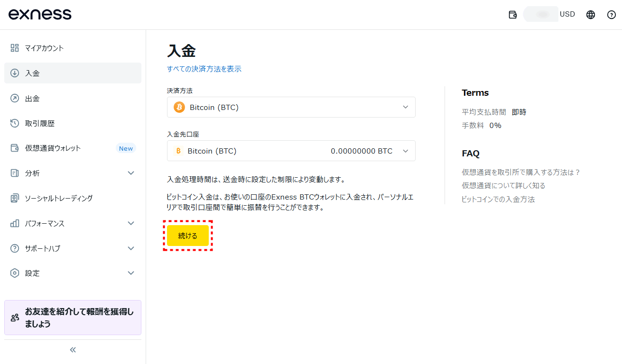622x364 pixels.
Task: Click the FAQ heading
Action: click(x=471, y=154)
